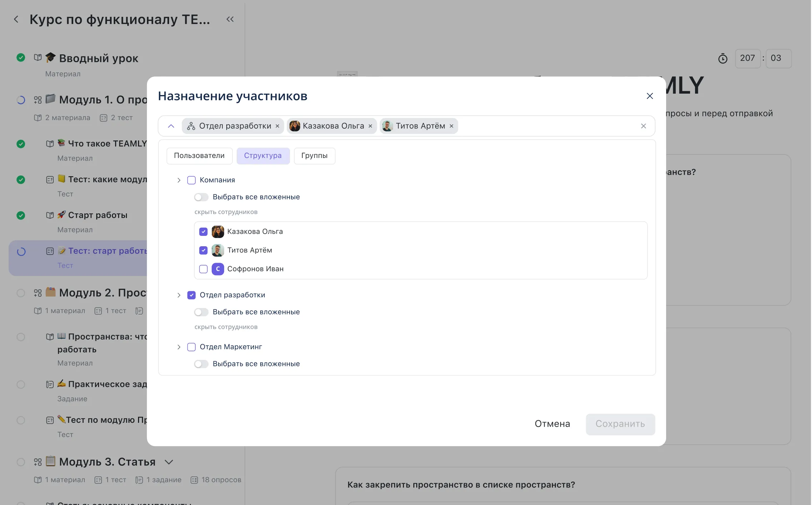The height and width of the screenshot is (505, 812).
Task: Toggle Выбрать все вложенные under Компания
Action: point(201,197)
